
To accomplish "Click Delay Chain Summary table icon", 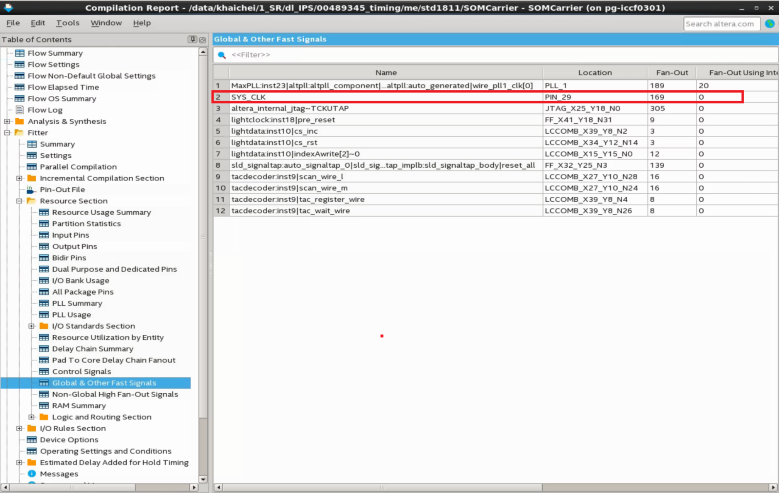I will 44,349.
